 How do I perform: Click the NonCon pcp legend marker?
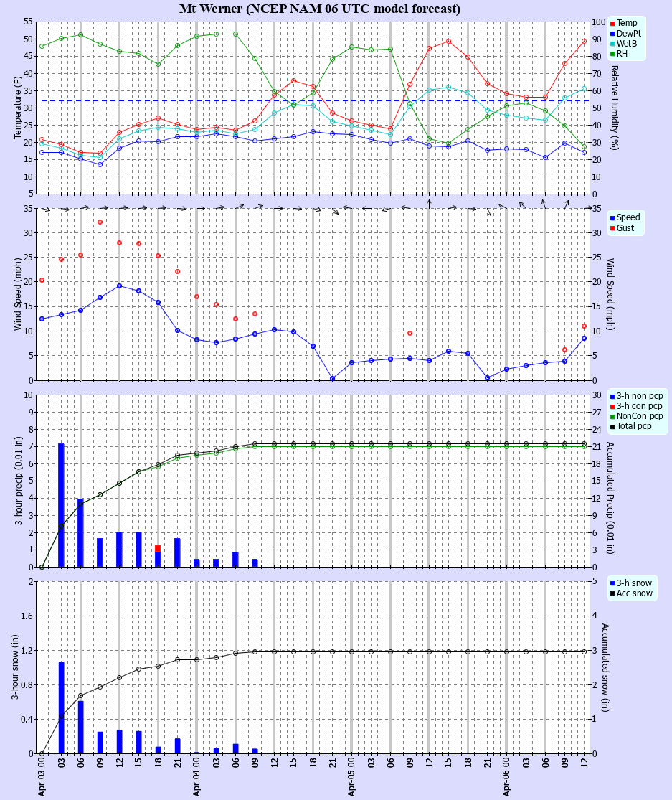click(611, 416)
